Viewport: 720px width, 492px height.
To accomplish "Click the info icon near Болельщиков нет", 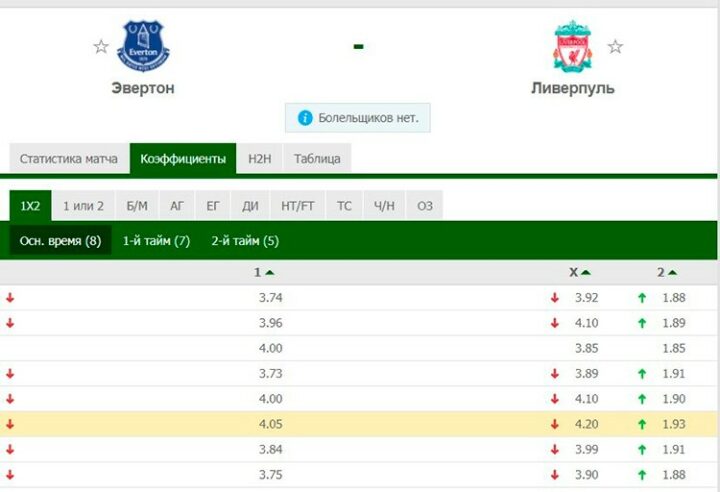I will [304, 118].
